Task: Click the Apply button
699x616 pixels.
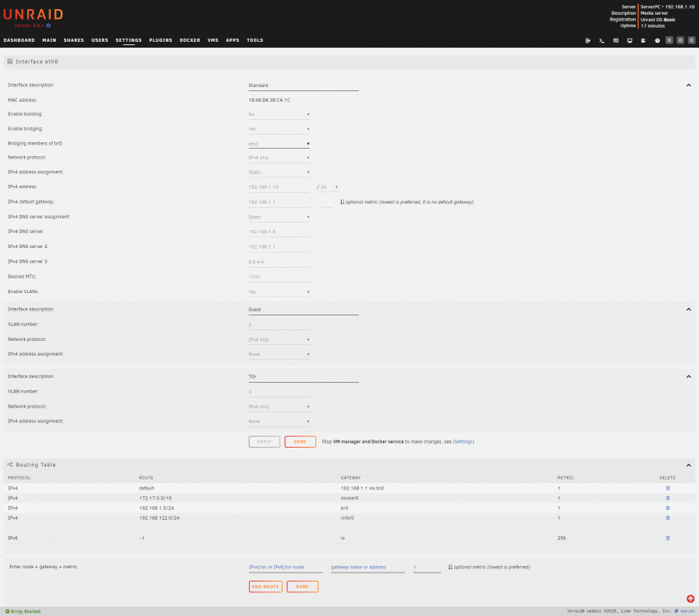Action: [264, 442]
